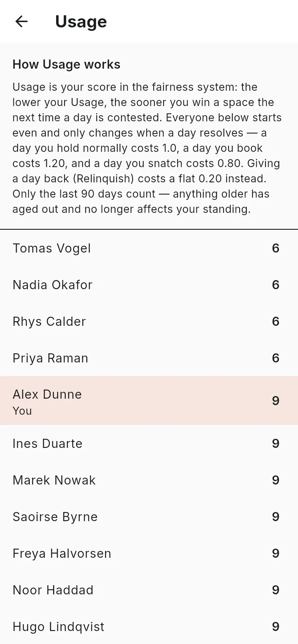The image size is (298, 644).
Task: Open Marek Nowak's usage entry
Action: (149, 480)
